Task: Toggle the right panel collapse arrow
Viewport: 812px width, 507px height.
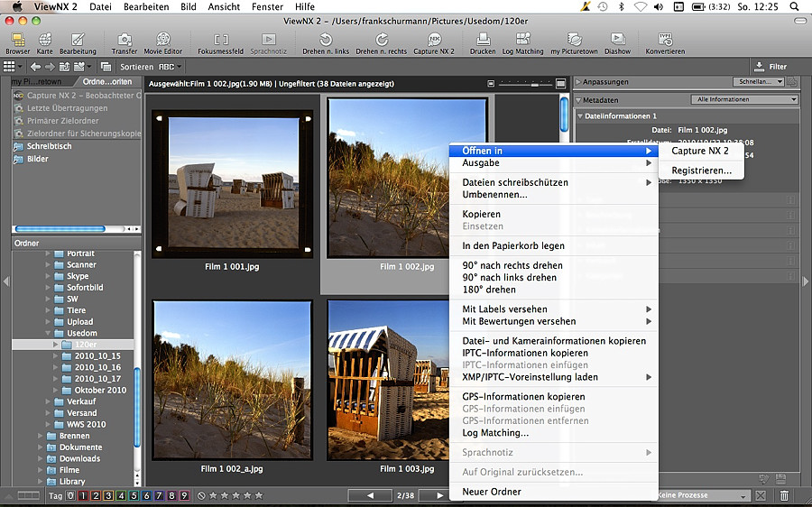Action: click(806, 281)
